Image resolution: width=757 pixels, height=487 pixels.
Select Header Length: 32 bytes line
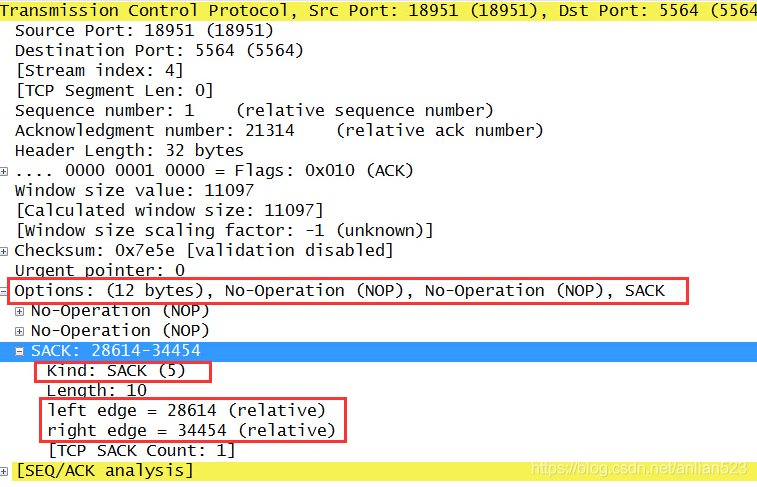point(129,151)
